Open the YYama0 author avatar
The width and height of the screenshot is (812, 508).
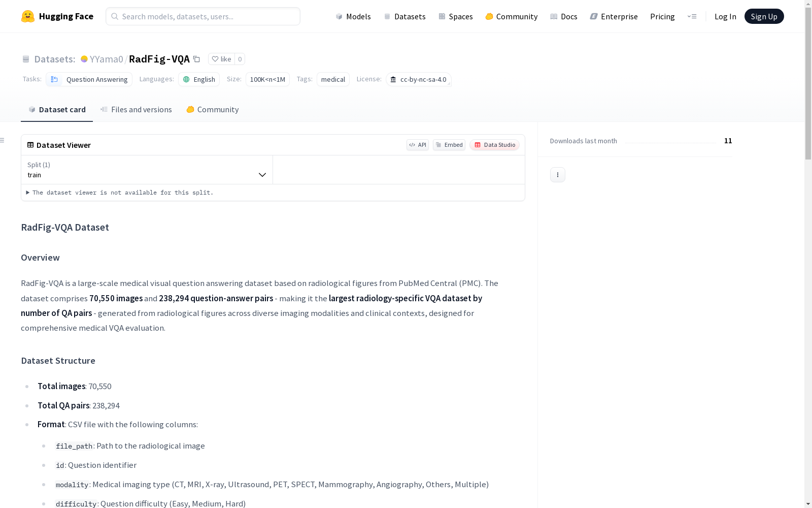[84, 59]
